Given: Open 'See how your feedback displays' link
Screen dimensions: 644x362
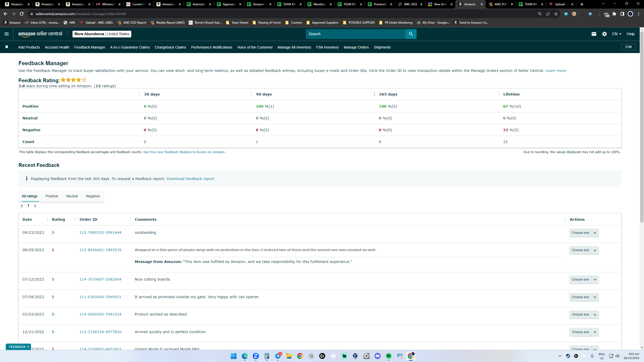Looking at the screenshot, I should coord(184,152).
